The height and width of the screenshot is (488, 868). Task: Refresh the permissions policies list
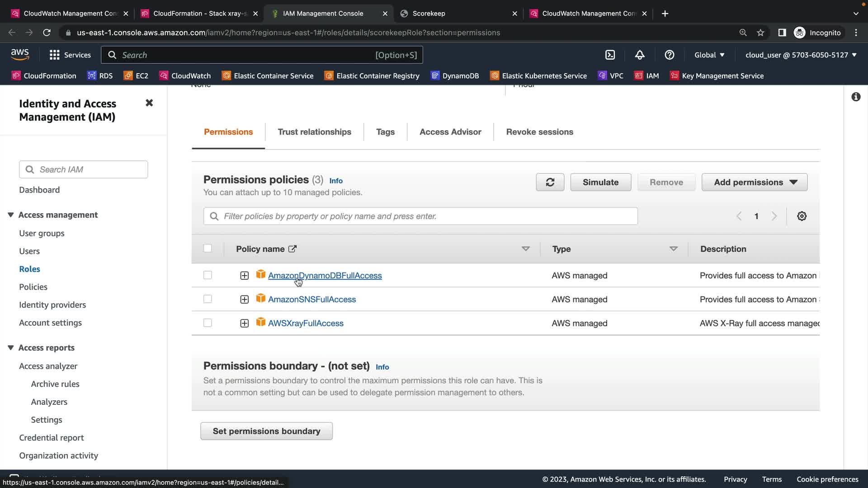click(550, 182)
